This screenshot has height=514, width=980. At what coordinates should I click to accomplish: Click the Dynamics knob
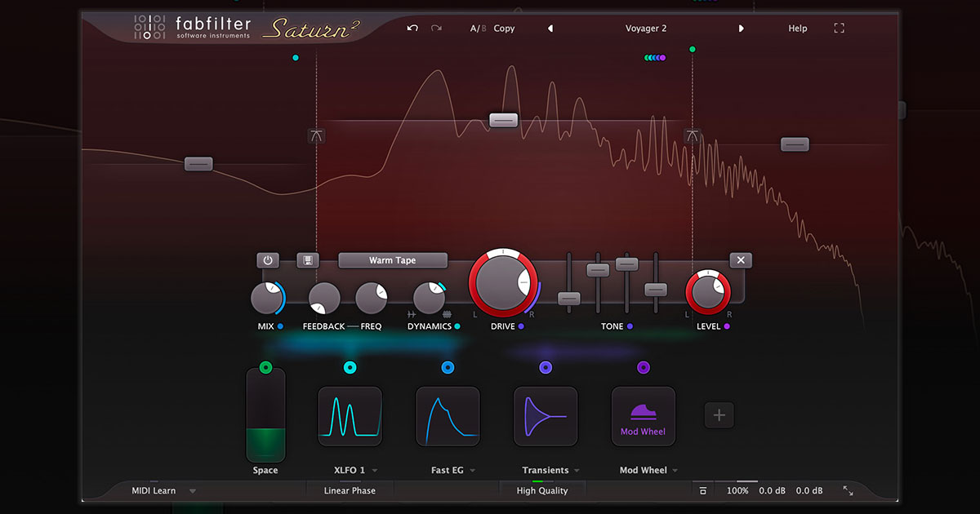(429, 299)
